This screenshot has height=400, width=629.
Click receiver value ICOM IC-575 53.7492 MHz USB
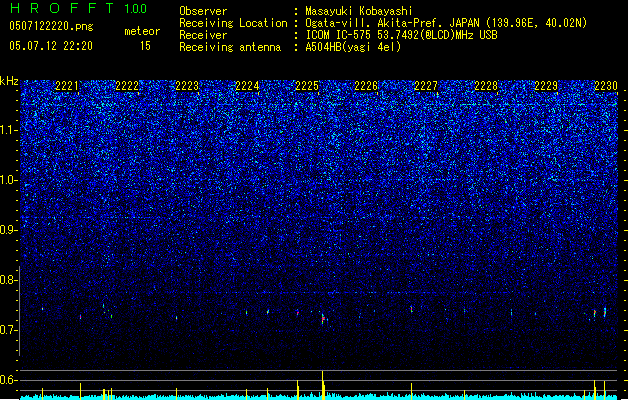[402, 35]
